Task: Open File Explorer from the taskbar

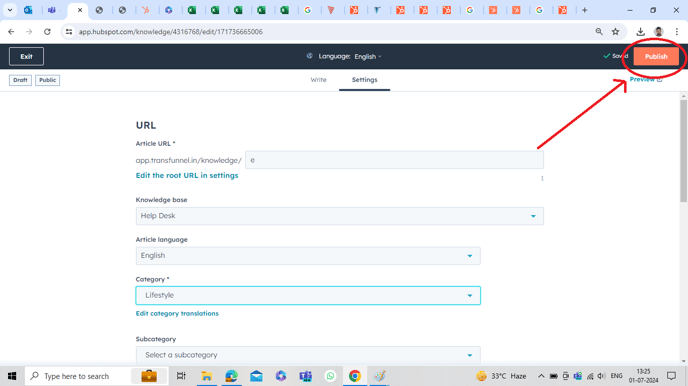Action: coord(206,376)
